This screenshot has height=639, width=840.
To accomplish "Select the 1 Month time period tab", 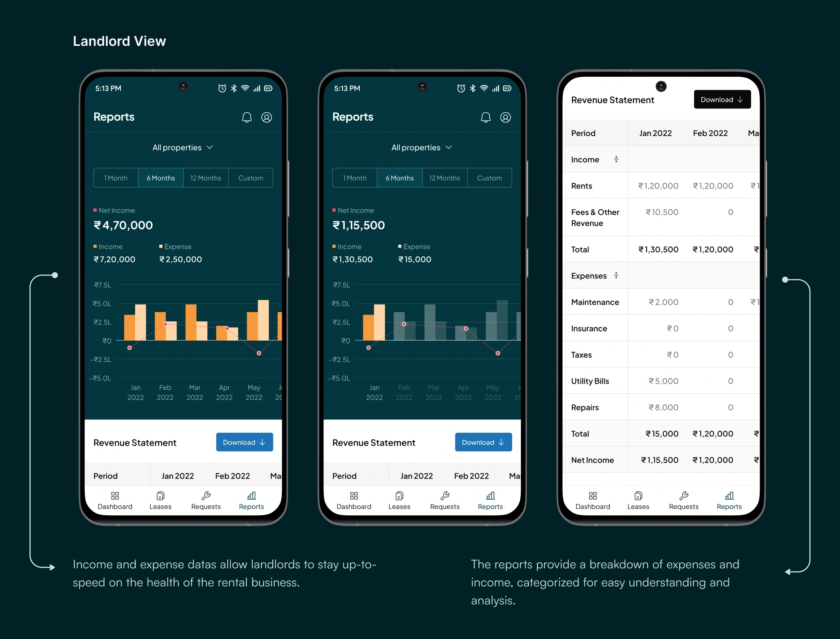I will pyautogui.click(x=115, y=178).
